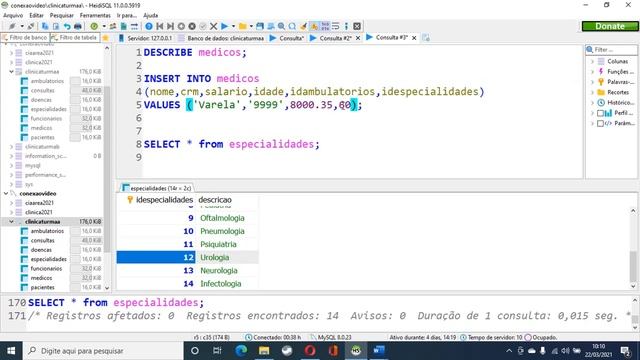Click the copy icon in the toolbar
Image resolution: width=640 pixels, height=360 pixels.
tap(45, 26)
